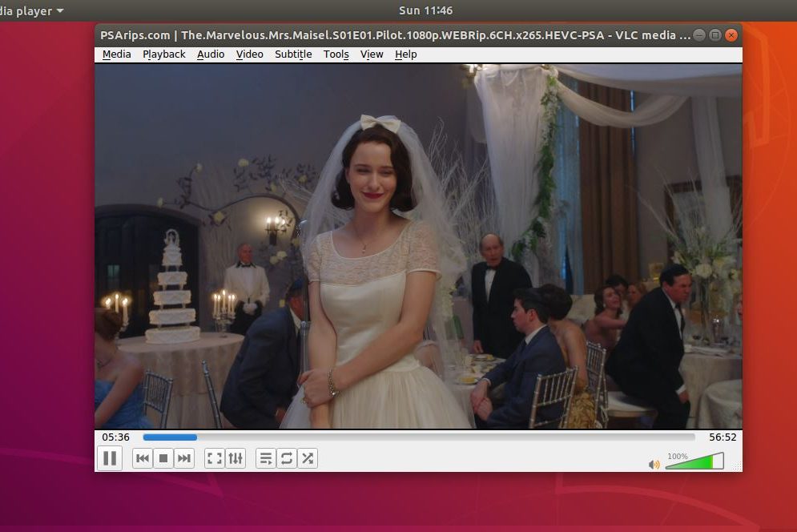Expand the Audio menu
This screenshot has height=532, width=797.
coord(211,54)
